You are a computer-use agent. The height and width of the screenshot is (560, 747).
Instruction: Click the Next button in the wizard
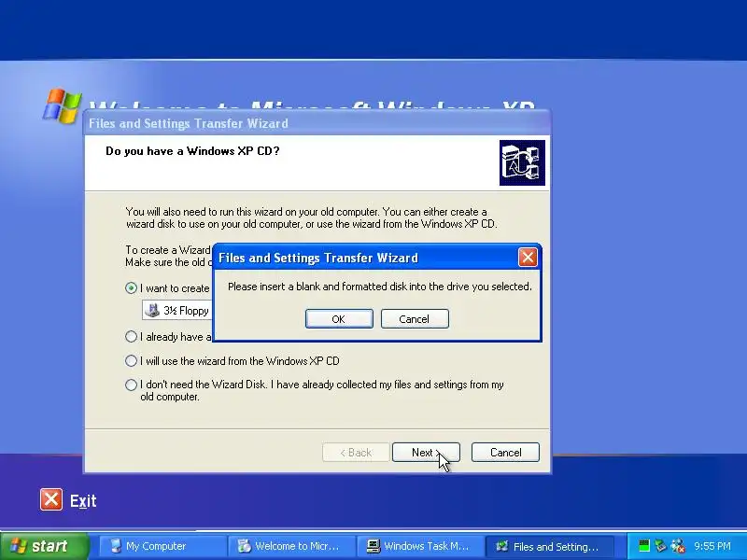[426, 453]
